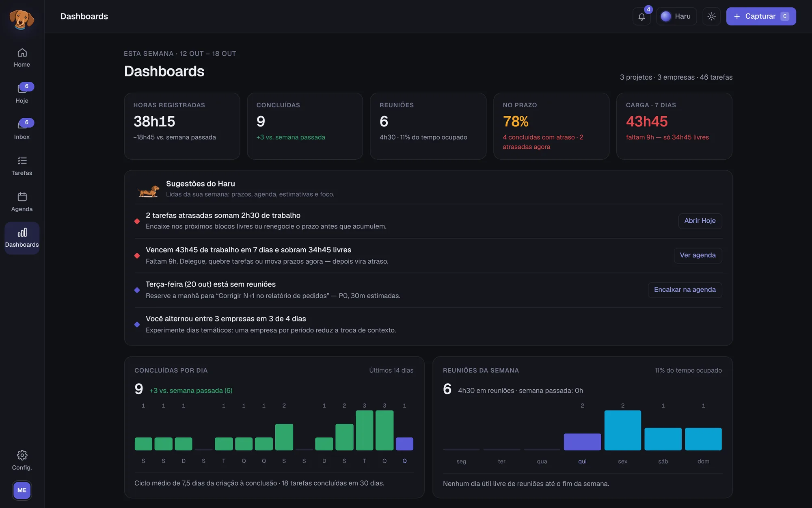This screenshot has width=812, height=508.
Task: Click the dachshund app logo
Action: point(22,19)
